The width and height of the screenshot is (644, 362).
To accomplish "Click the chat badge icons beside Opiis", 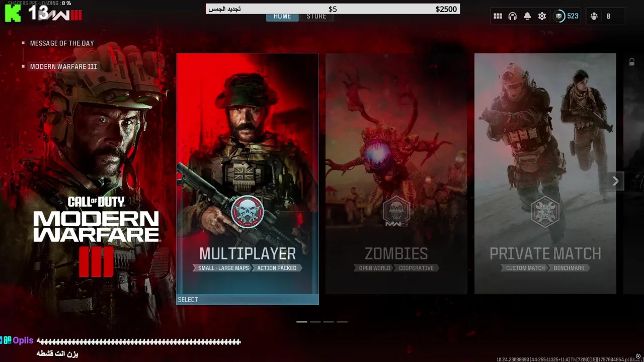I will tap(6, 340).
